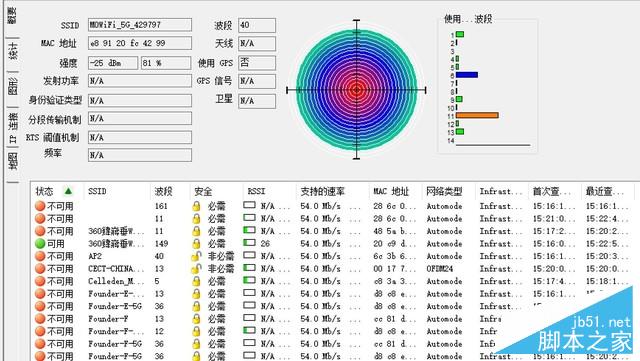Click the 使用 GPS field showing 否
This screenshot has height=361, width=640.
point(257,62)
